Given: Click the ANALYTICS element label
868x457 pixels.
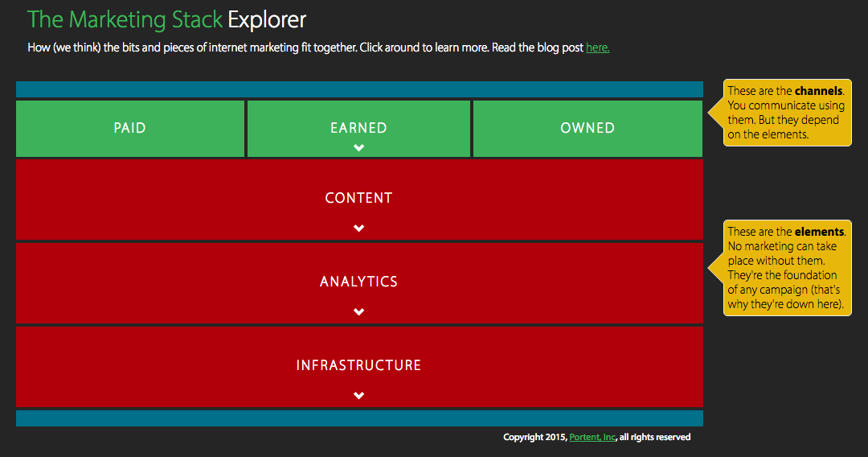Looking at the screenshot, I should click(x=358, y=282).
